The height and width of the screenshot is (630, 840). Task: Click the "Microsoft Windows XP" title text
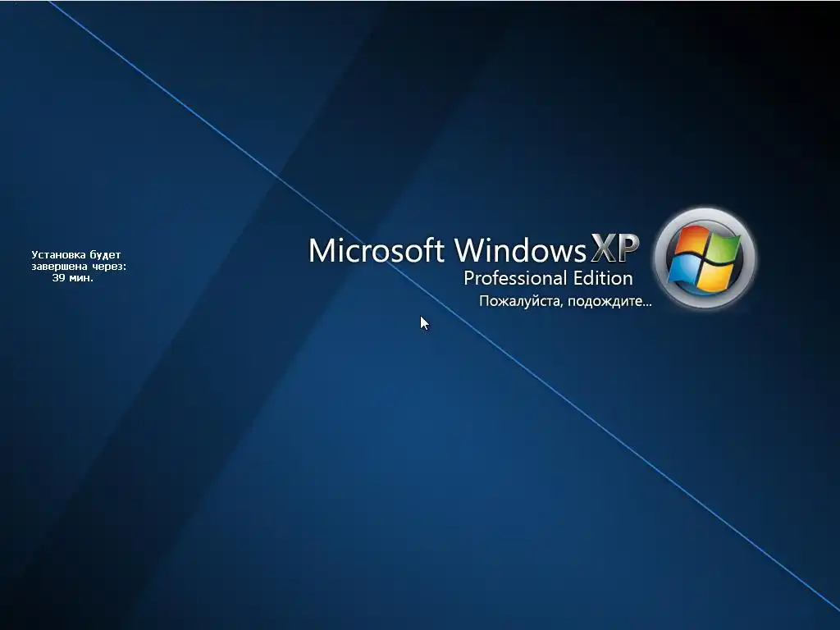point(474,249)
